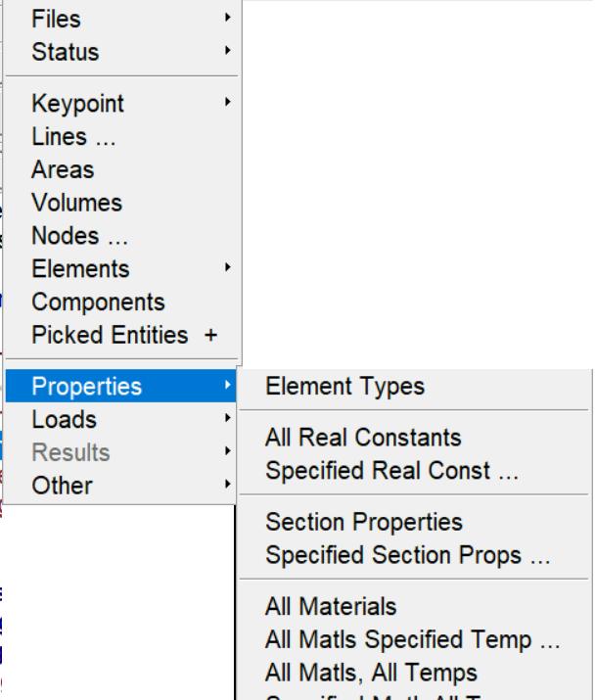595x700 pixels.
Task: Select Components in the menu
Action: (98, 302)
